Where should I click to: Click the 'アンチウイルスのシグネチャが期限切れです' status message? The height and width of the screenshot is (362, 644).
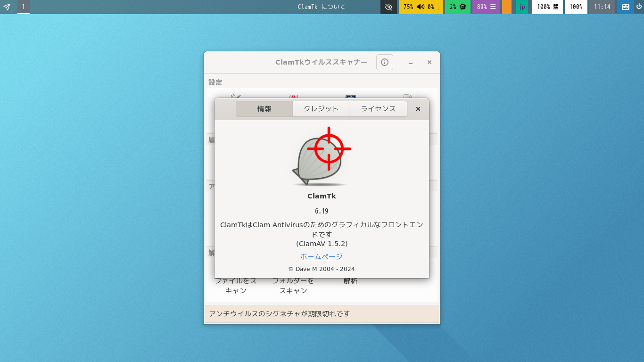click(280, 314)
